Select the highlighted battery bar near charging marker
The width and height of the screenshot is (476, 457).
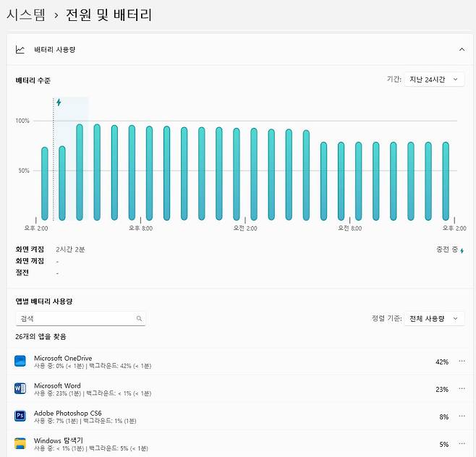tap(62, 183)
